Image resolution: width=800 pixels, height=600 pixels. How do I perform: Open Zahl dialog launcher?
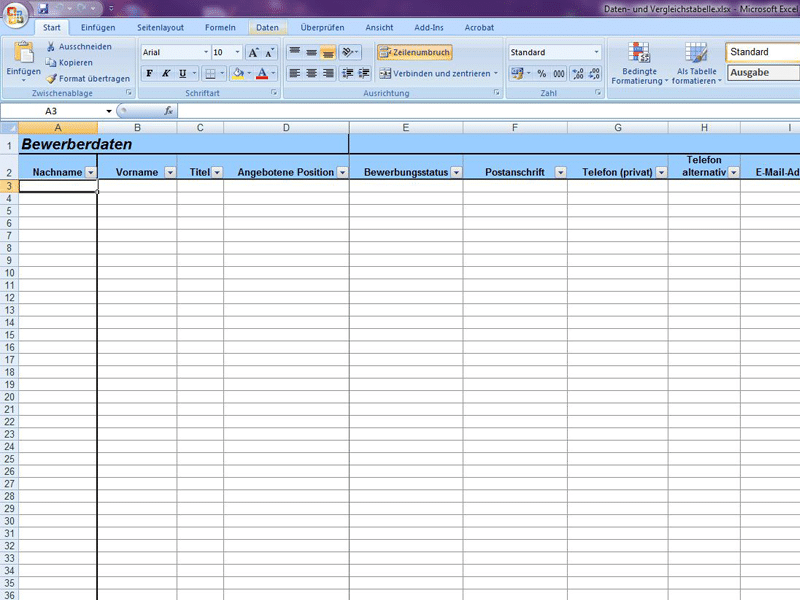(597, 93)
